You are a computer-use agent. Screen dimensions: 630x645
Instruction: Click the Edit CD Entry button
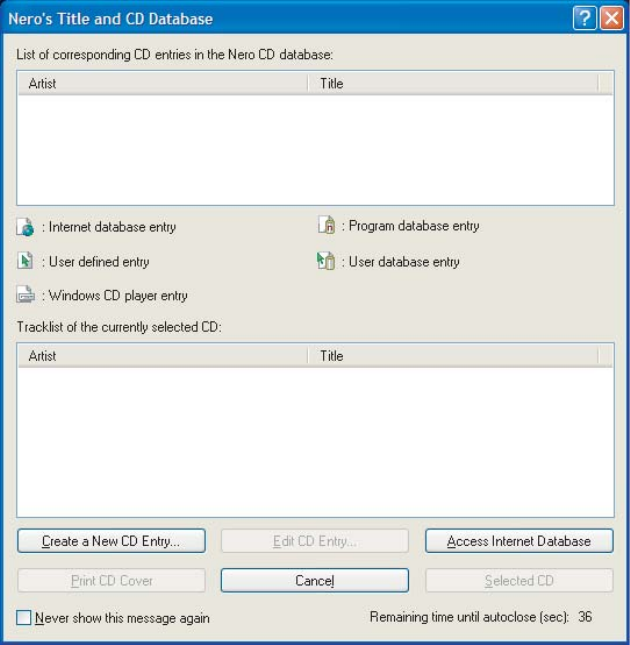coord(315,541)
